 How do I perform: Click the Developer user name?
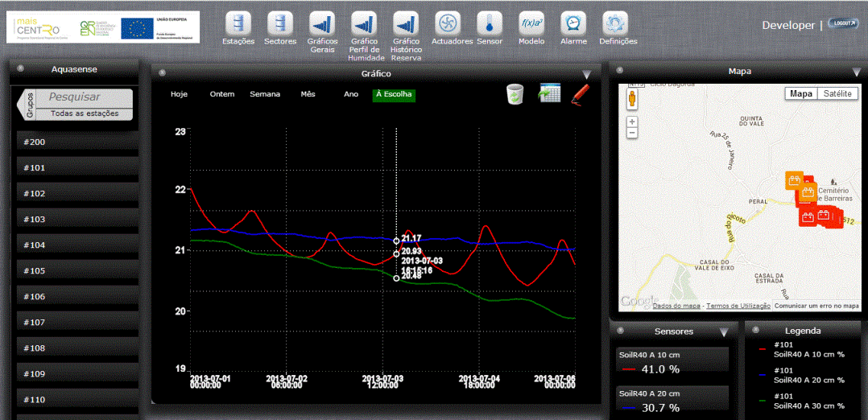788,26
